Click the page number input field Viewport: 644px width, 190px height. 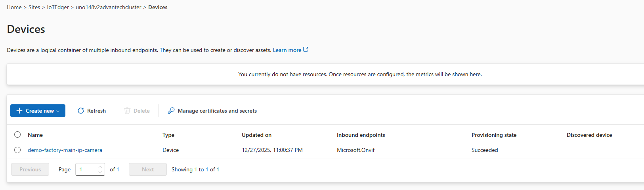click(x=86, y=169)
